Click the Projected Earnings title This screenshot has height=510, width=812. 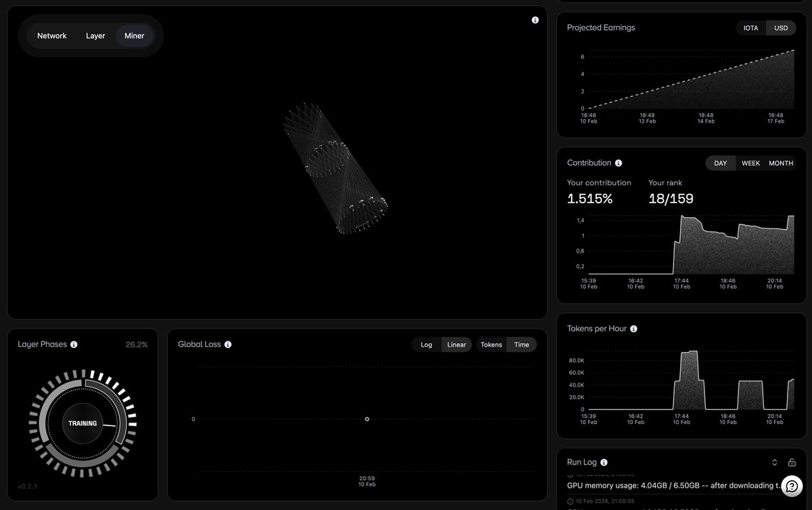point(601,28)
